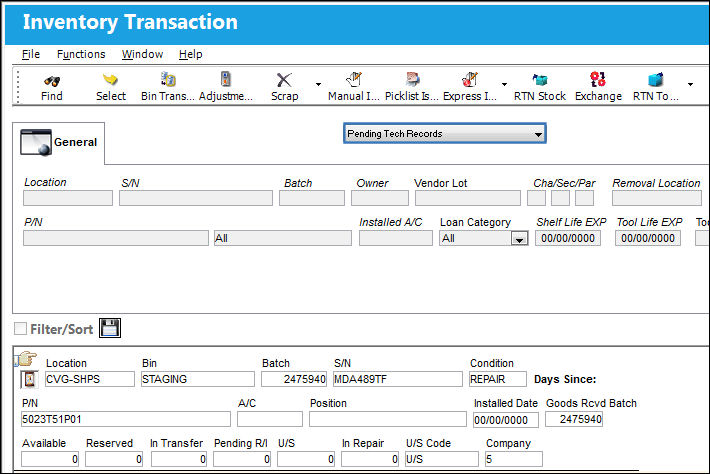The image size is (710, 474).
Task: Expand the dropdown arrow after RTN To
Action: click(690, 84)
